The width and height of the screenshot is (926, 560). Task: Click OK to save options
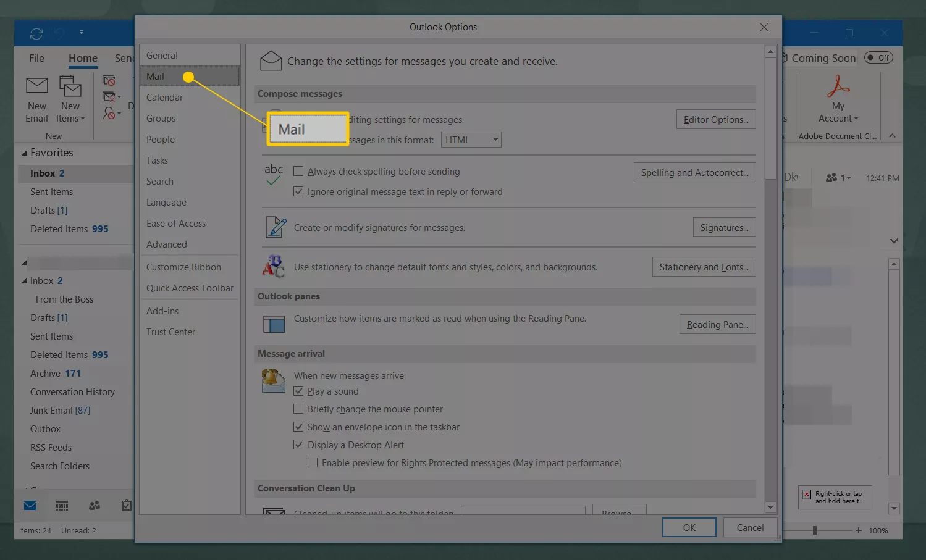pyautogui.click(x=689, y=527)
